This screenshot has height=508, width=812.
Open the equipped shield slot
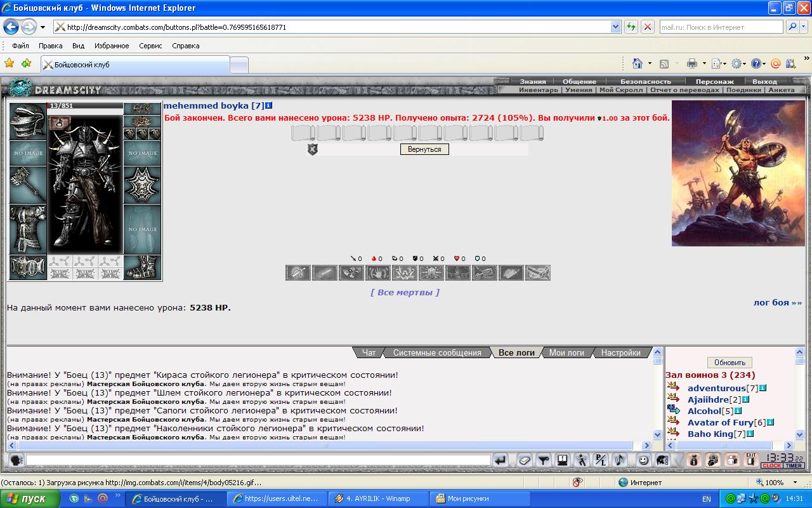tap(142, 185)
